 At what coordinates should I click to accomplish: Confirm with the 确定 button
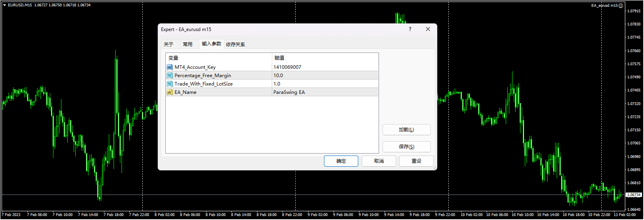click(341, 161)
